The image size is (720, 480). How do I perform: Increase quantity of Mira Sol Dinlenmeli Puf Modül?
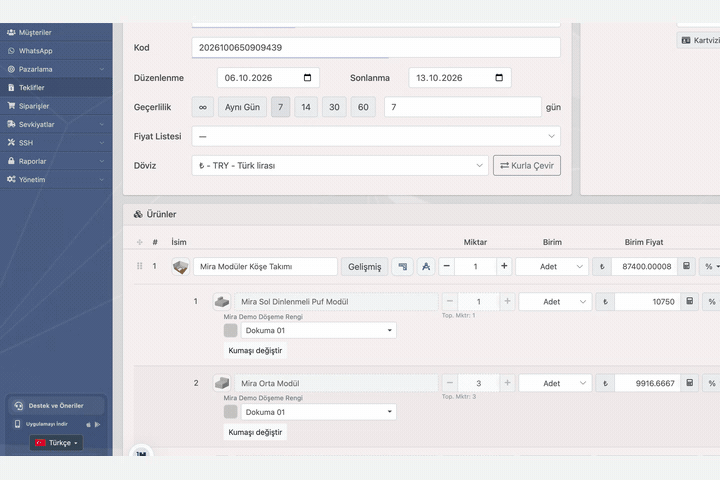[x=507, y=301]
